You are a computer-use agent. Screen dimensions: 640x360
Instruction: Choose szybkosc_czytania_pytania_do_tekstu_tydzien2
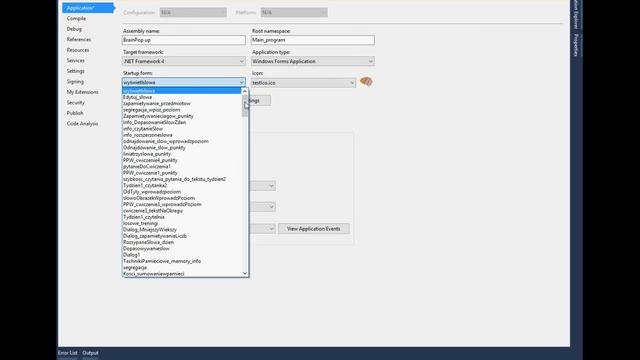(182, 179)
